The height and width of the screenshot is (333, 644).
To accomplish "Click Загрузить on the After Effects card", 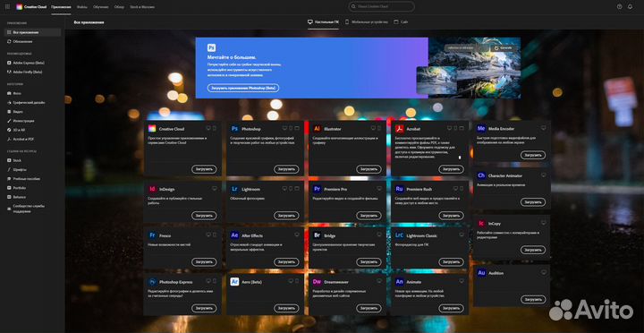I will coord(286,262).
